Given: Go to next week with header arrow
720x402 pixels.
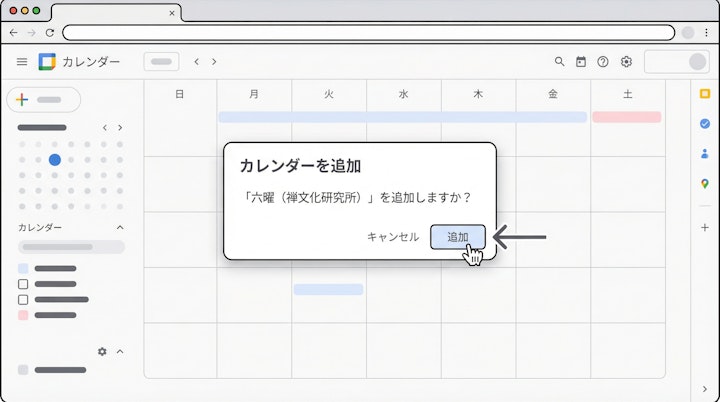Looking at the screenshot, I should 214,62.
